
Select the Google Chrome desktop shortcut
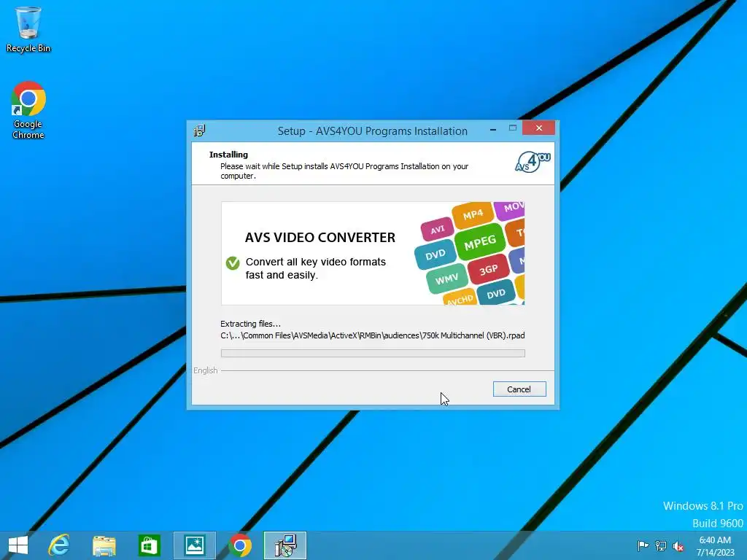tap(28, 111)
